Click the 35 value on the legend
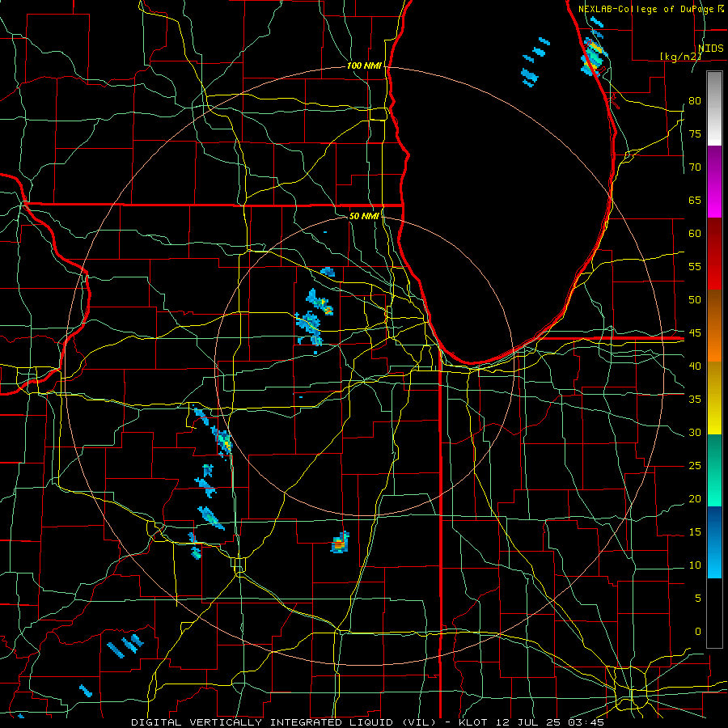728x728 pixels. point(695,400)
